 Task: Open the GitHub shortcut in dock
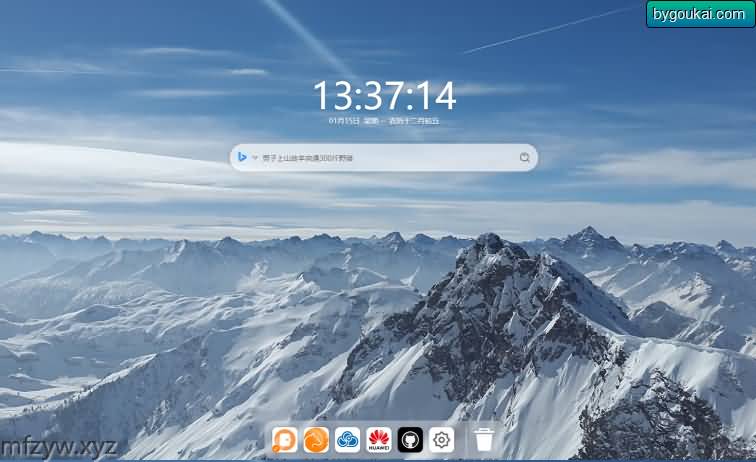pyautogui.click(x=410, y=440)
